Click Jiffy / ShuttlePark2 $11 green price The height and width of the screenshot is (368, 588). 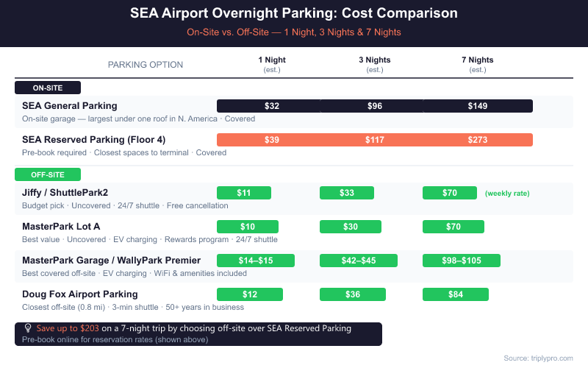click(x=244, y=193)
